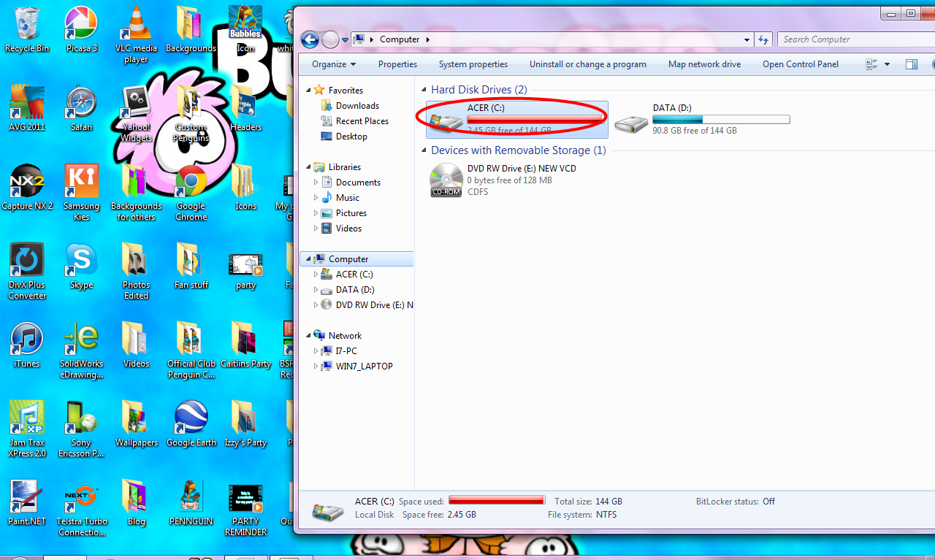Click System properties toolbar button

(x=473, y=64)
